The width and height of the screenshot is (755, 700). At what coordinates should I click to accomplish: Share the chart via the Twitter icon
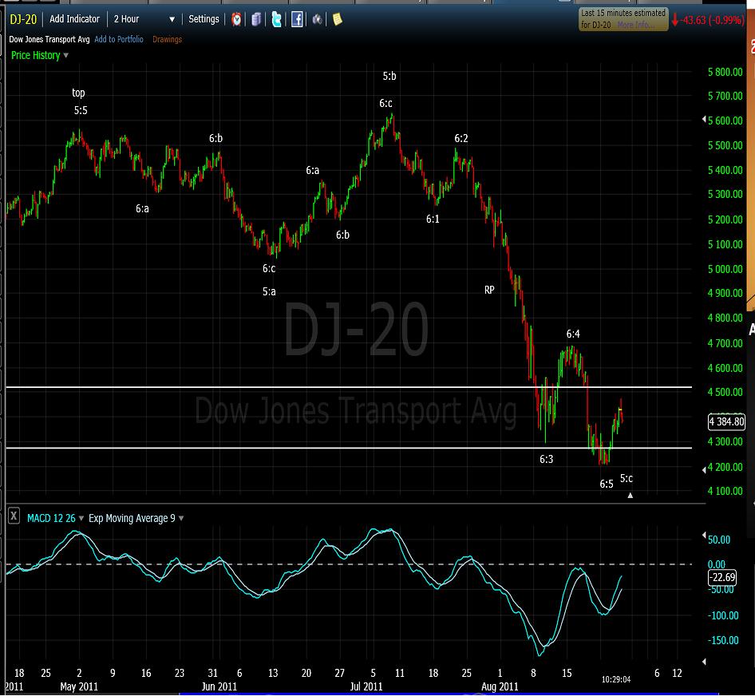pos(276,19)
